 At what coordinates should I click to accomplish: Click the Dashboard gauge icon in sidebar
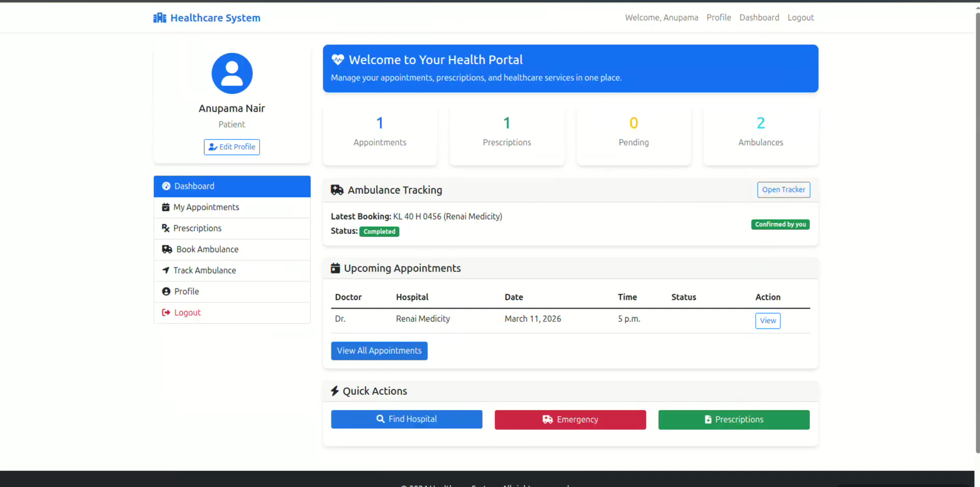click(166, 186)
